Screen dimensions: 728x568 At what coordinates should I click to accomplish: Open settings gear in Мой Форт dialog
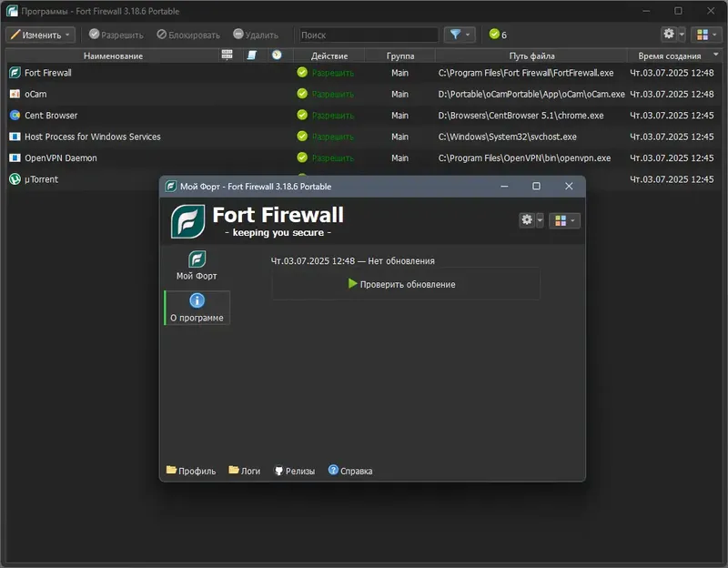[527, 219]
